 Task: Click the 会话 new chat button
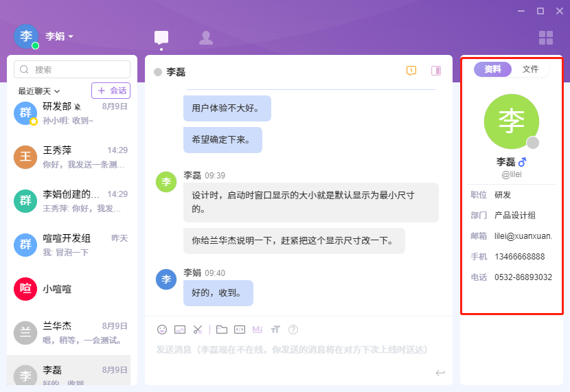click(x=111, y=91)
